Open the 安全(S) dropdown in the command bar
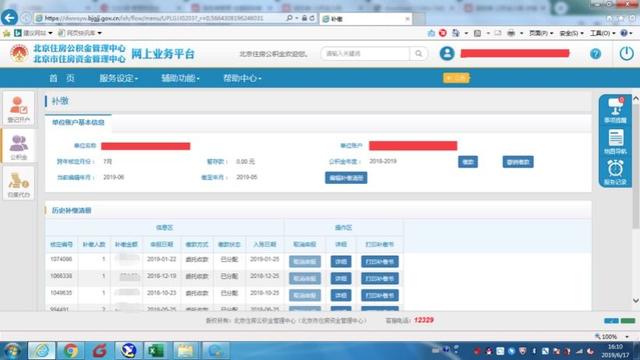 (x=571, y=33)
